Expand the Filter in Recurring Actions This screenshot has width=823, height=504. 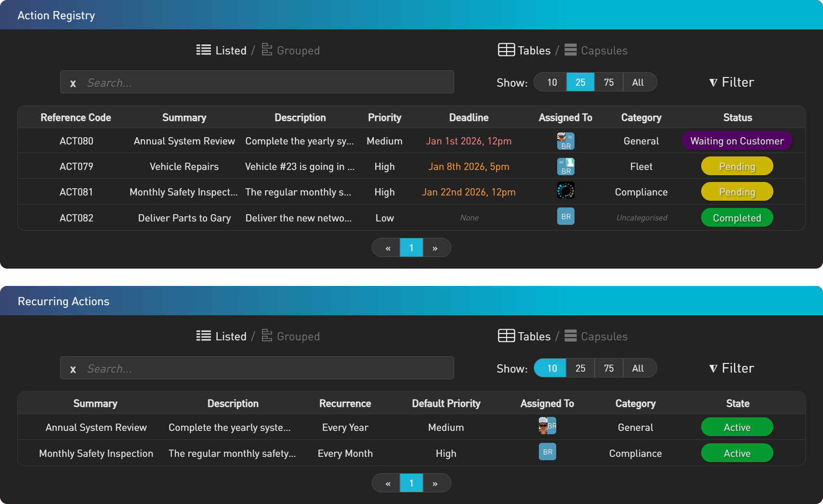tap(732, 368)
